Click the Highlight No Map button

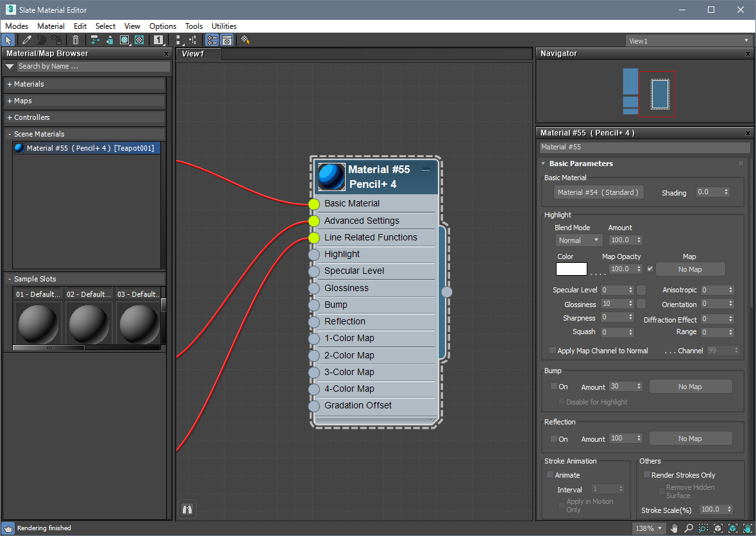[x=690, y=269]
